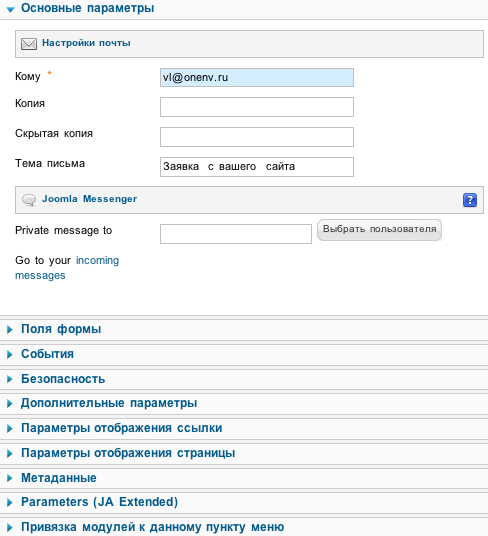Select the Скрытая копия input field

(257, 137)
